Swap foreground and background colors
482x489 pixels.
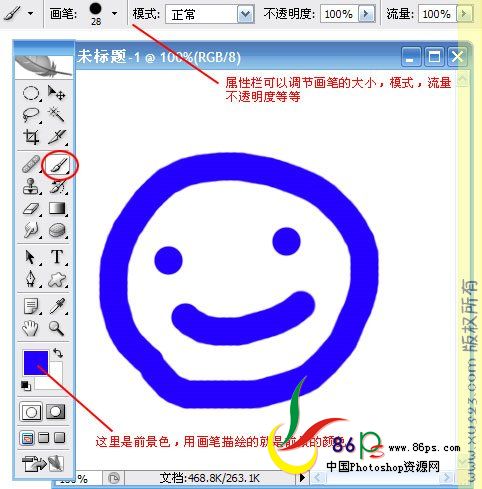coord(58,353)
